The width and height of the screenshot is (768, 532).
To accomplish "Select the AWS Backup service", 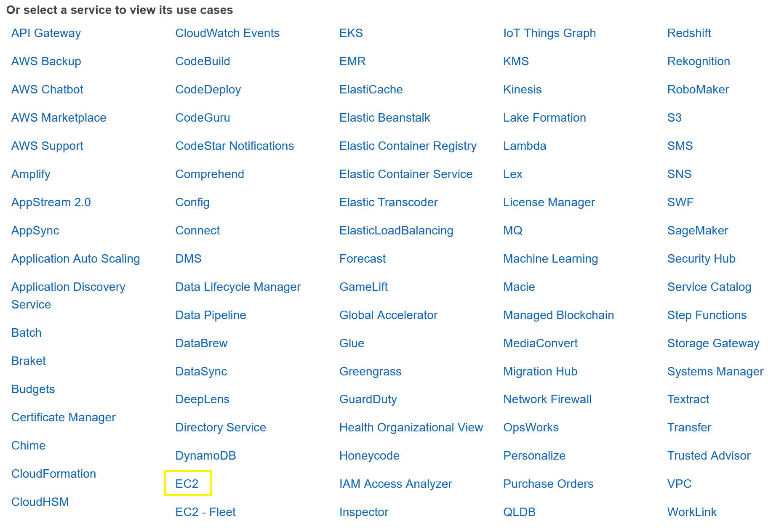I will pyautogui.click(x=46, y=61).
